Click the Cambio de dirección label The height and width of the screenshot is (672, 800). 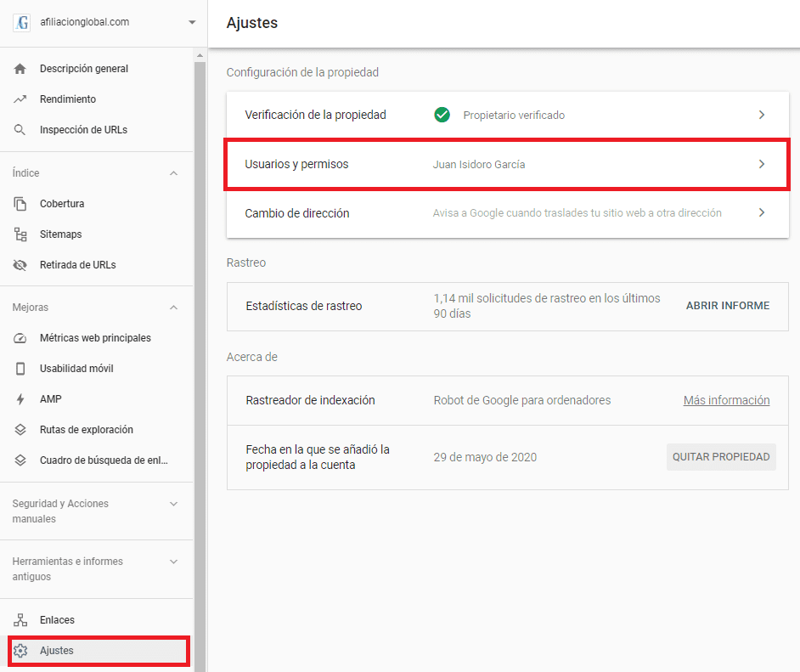click(297, 212)
